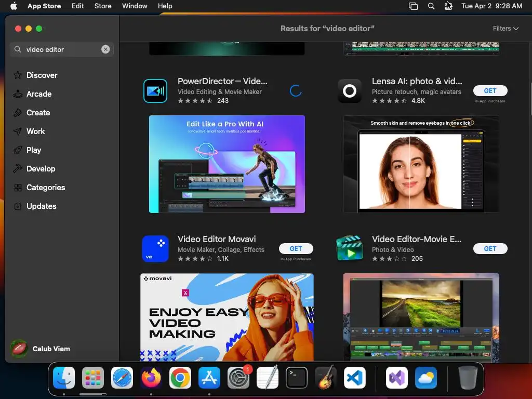Click Movavi 1.1K star rating

point(203,259)
